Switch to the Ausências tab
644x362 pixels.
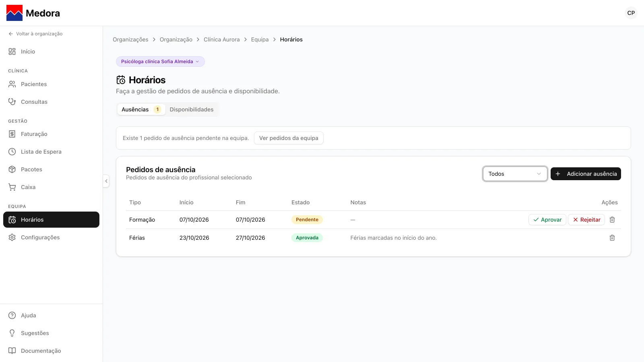click(141, 109)
